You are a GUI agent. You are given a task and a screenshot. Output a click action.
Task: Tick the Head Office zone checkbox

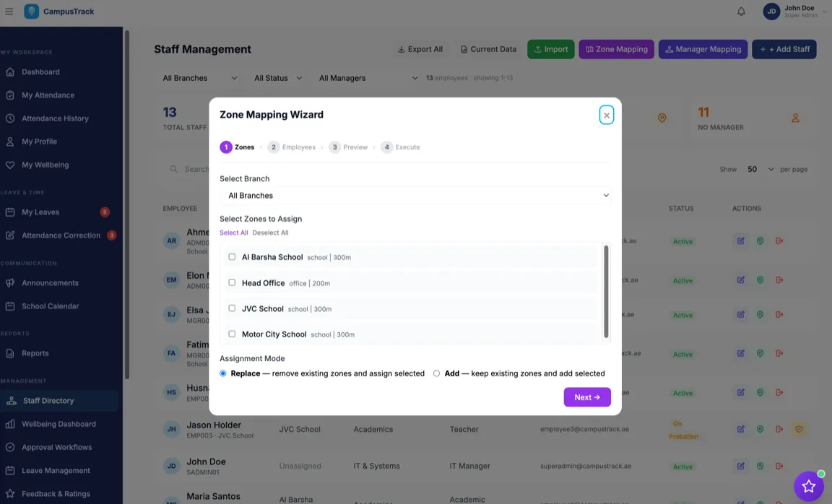232,282
